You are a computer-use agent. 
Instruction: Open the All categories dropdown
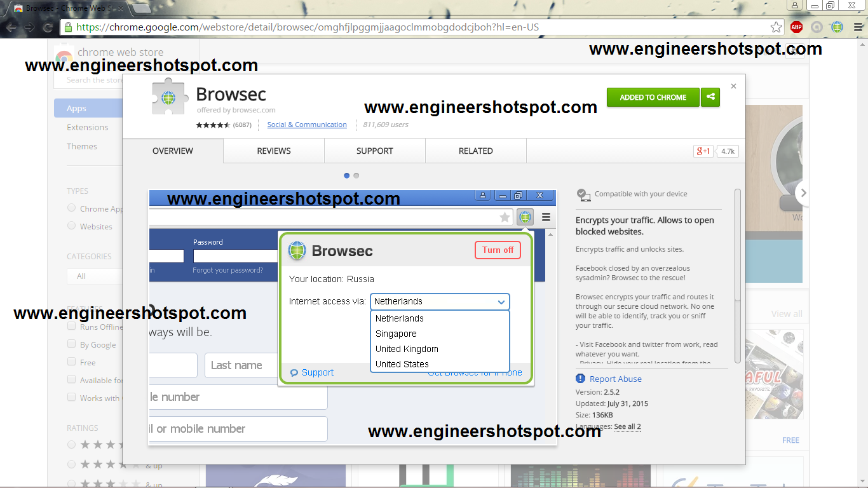95,276
